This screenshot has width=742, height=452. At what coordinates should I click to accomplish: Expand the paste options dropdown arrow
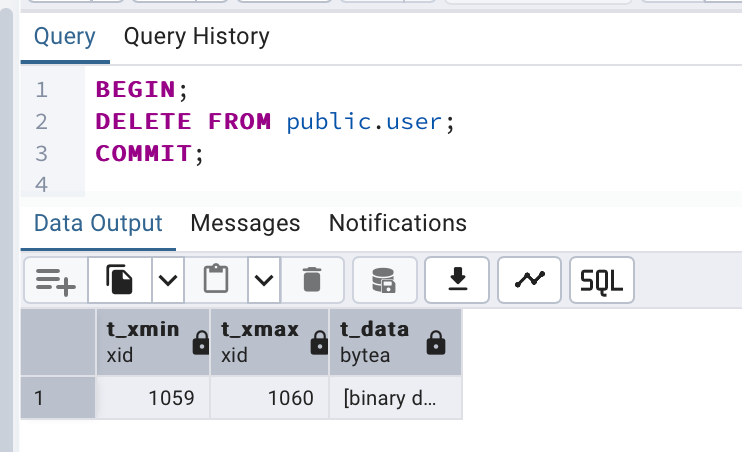[264, 280]
